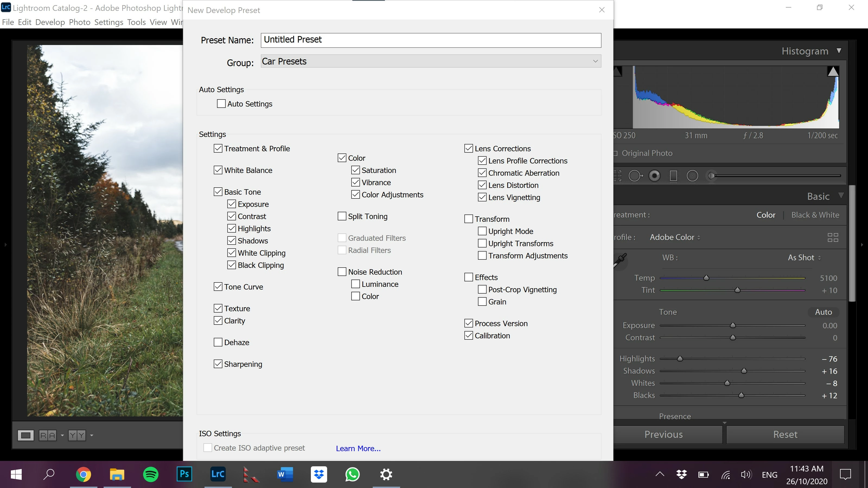Uncheck the Lens Corrections checkbox
Viewport: 868px width, 488px height.
point(468,149)
